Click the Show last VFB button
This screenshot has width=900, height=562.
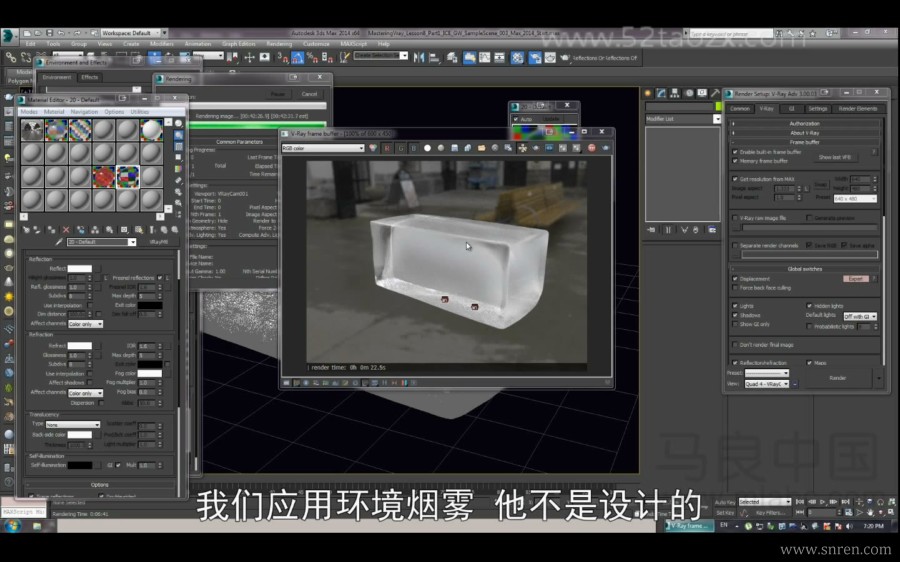tap(835, 157)
